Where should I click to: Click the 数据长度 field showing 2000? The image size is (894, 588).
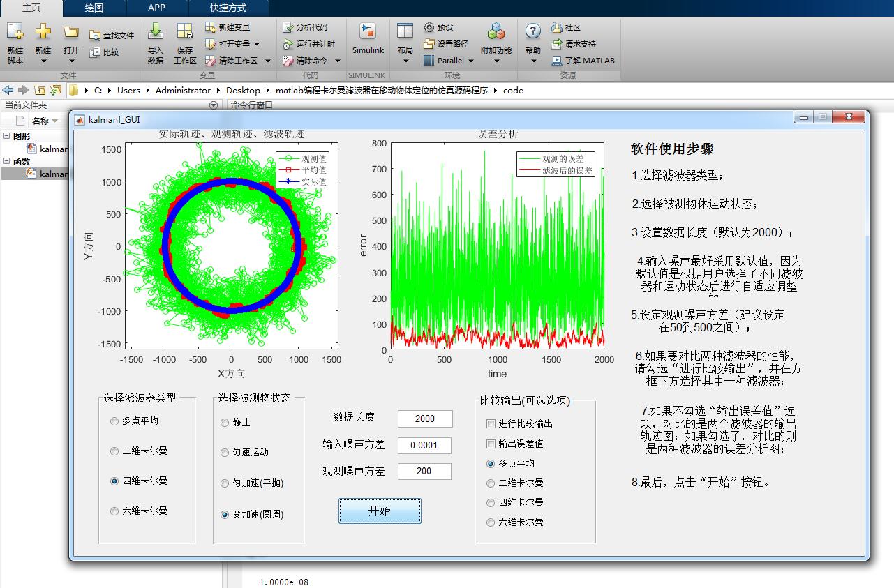(x=425, y=419)
